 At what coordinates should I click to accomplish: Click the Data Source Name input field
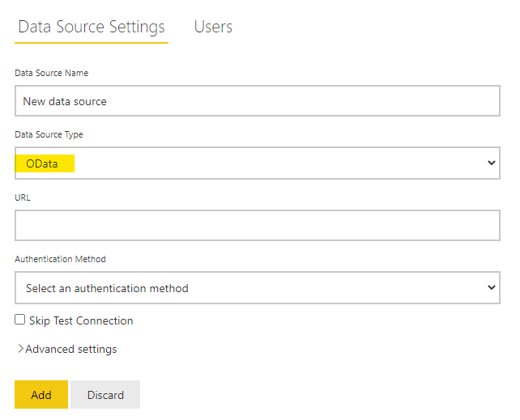tap(258, 100)
